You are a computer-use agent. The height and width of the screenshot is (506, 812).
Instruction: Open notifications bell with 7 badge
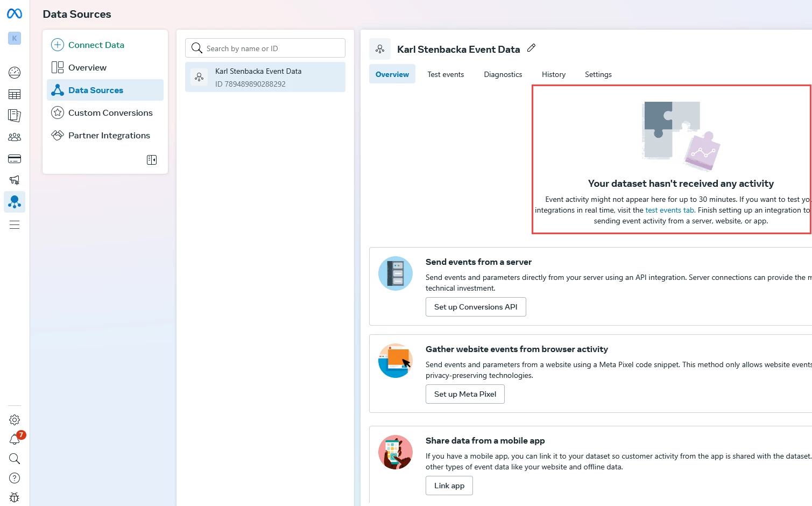pyautogui.click(x=15, y=439)
